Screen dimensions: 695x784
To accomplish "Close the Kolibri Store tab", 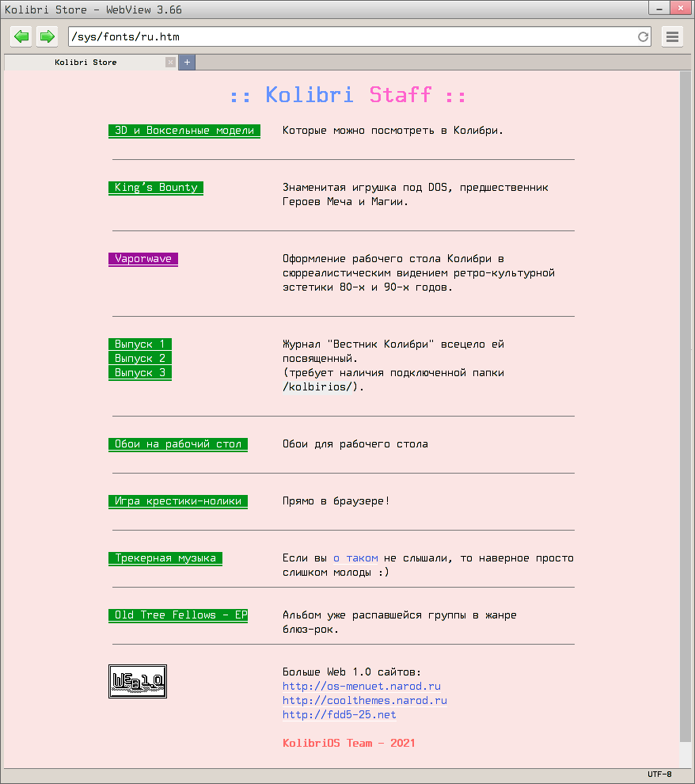I will 170,62.
